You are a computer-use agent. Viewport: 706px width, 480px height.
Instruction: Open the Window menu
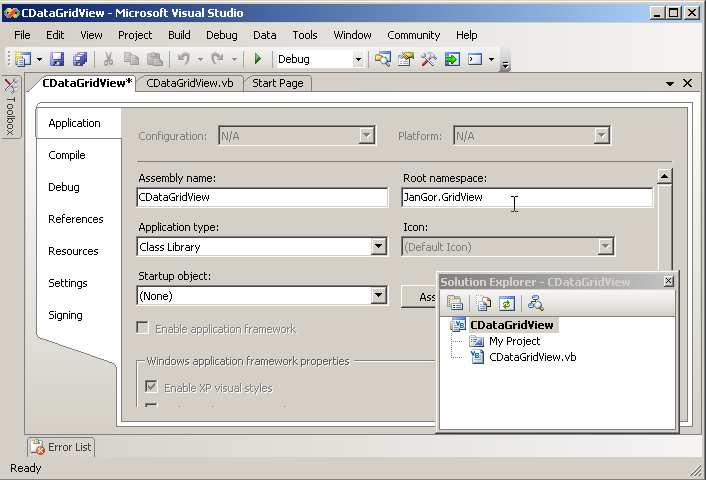(353, 35)
